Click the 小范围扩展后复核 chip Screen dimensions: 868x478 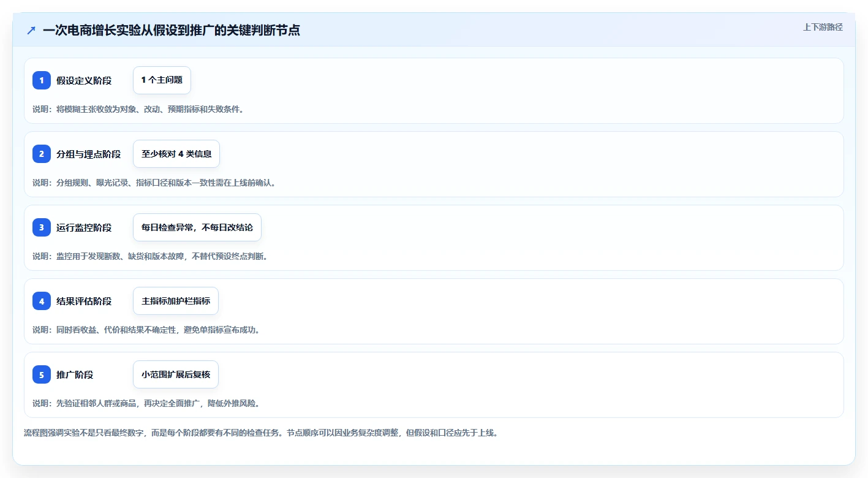[x=176, y=374]
